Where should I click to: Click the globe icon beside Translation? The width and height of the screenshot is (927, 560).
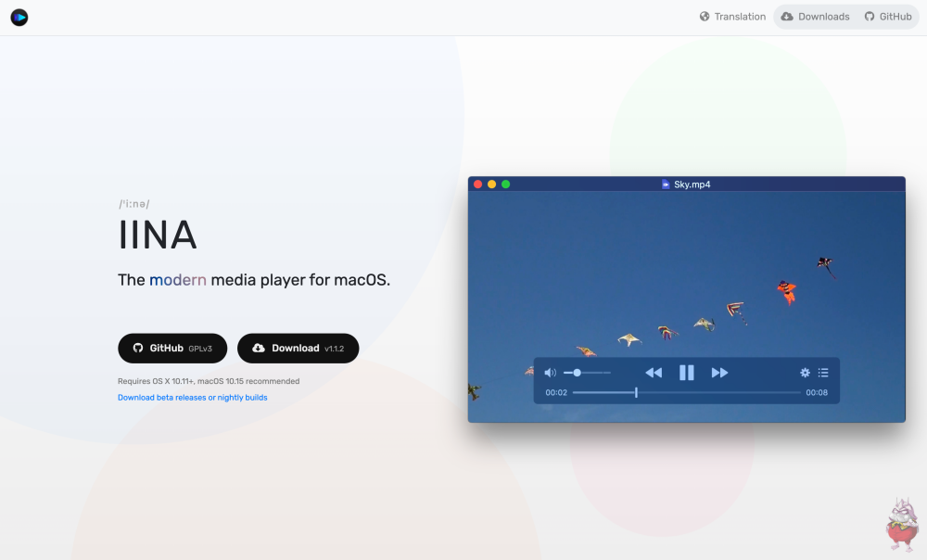click(705, 17)
